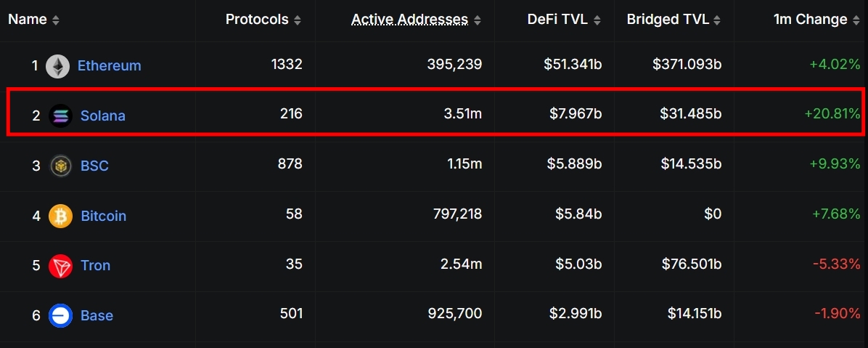Open the BSC chain page
The height and width of the screenshot is (348, 868).
tap(94, 166)
